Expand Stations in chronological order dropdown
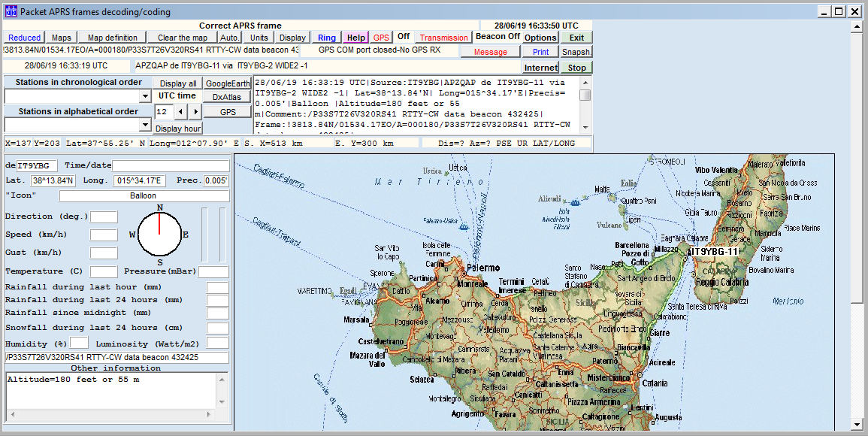Viewport: 868px width, 436px height. pyautogui.click(x=145, y=97)
